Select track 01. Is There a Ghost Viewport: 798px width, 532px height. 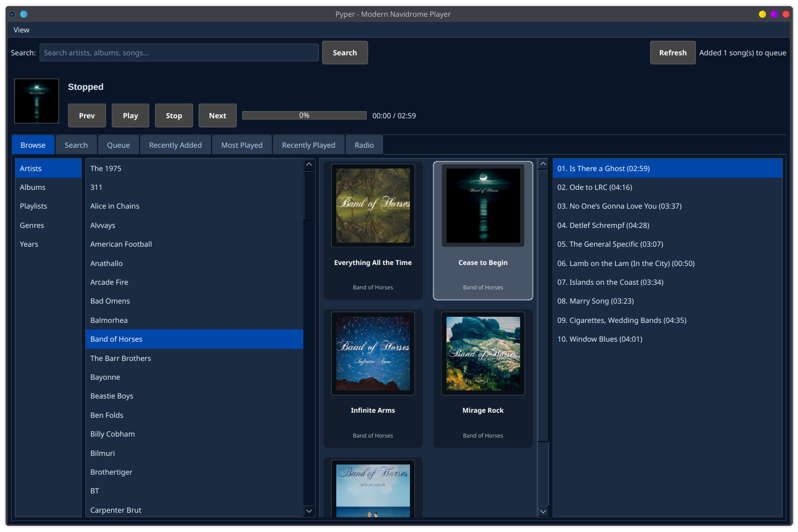[667, 169]
